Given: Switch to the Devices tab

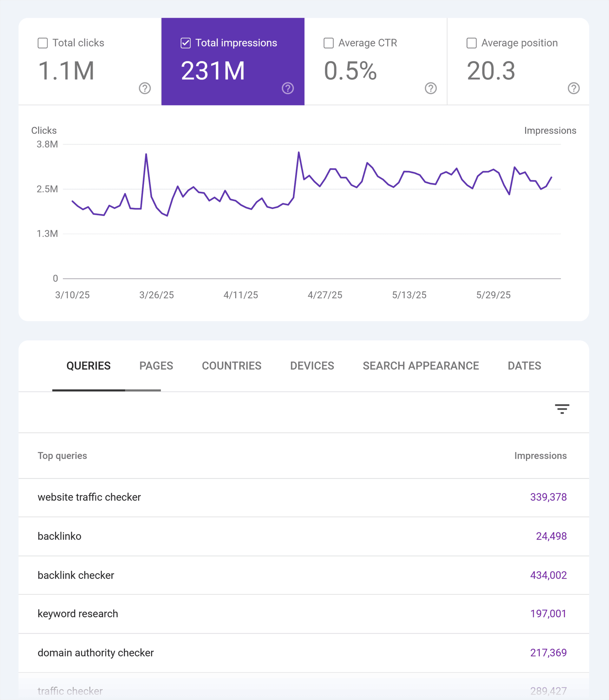Looking at the screenshot, I should pos(312,366).
